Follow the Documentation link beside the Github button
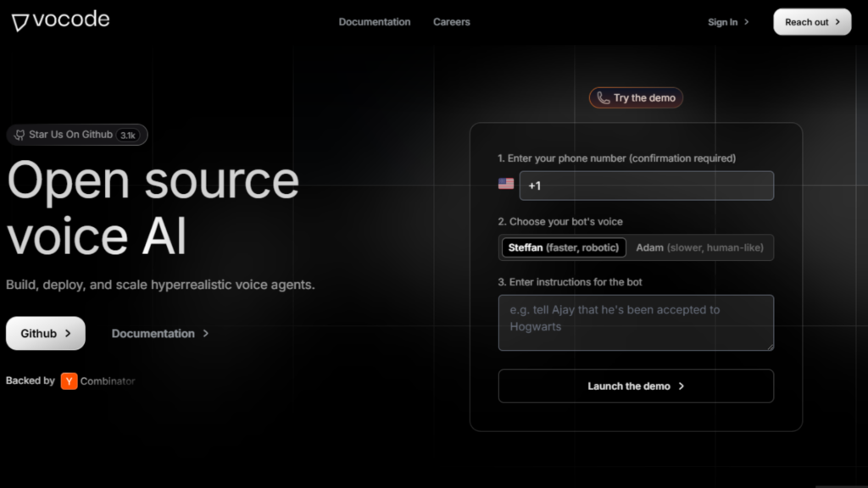Viewport: 868px width, 488px height. click(160, 334)
